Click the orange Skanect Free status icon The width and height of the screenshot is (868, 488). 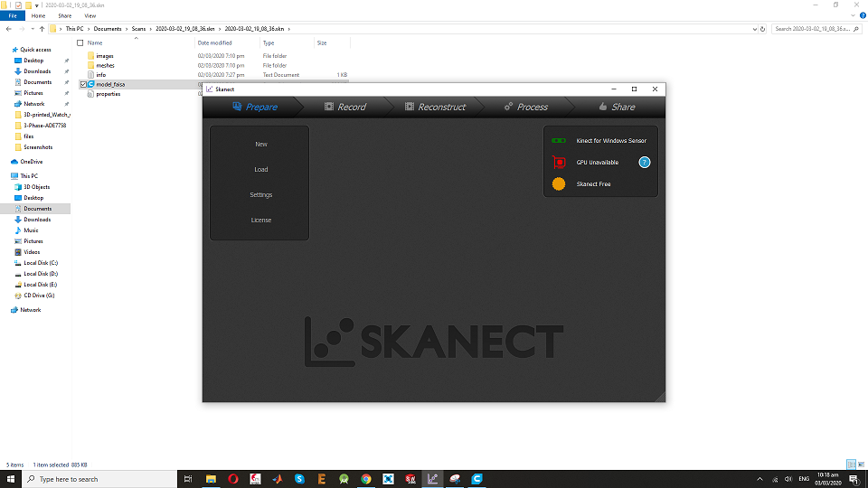point(559,183)
